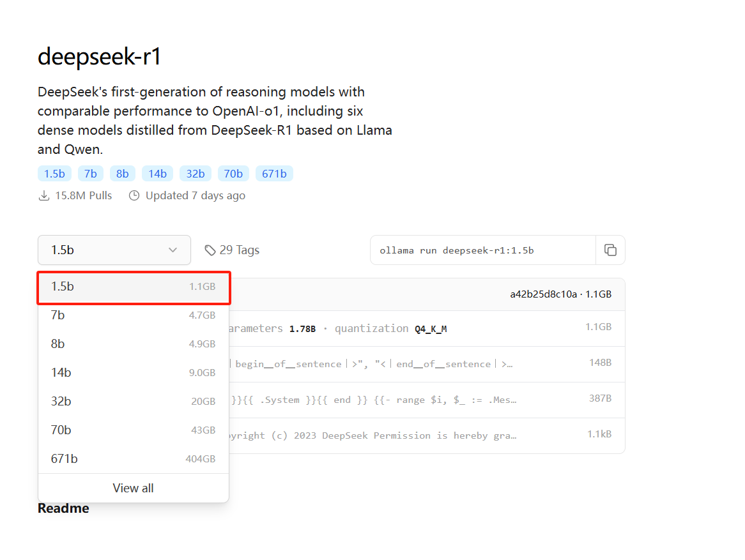Select 32b option in dropdown list
745x560 pixels.
coord(134,402)
